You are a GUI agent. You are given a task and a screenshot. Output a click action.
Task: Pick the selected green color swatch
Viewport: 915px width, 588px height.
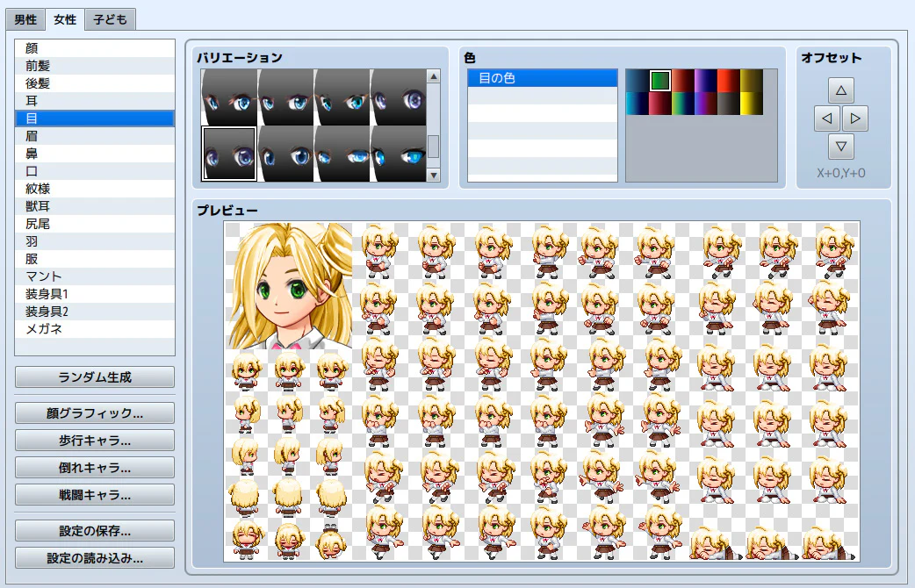[x=660, y=81]
